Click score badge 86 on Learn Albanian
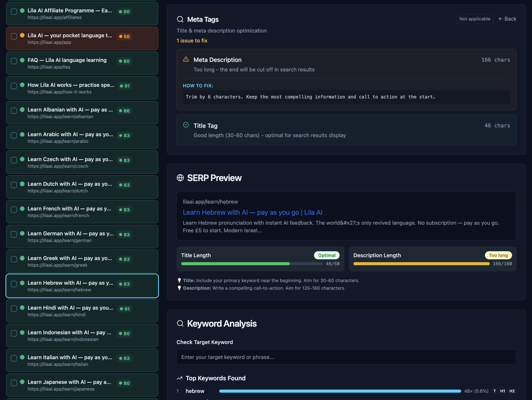Viewport: 532px width, 400px height. pos(124,111)
